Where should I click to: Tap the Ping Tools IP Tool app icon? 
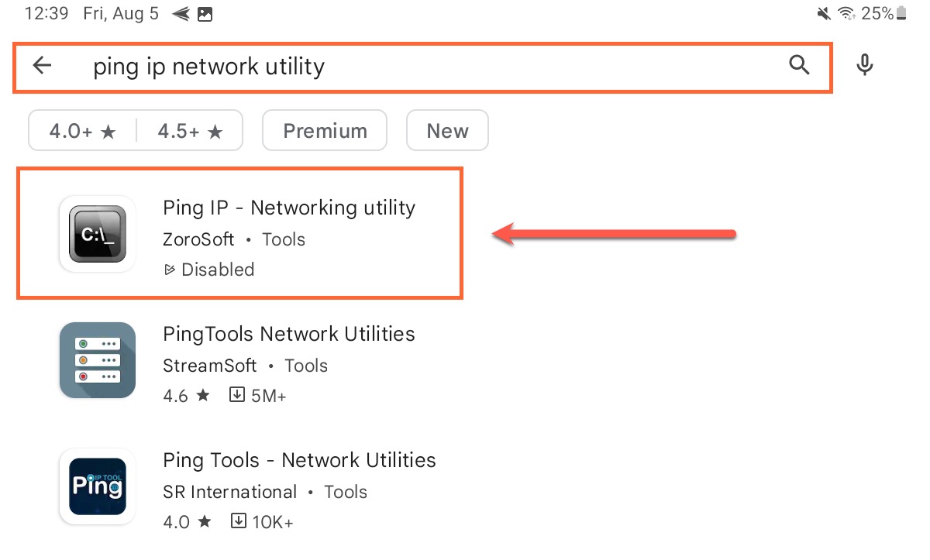click(x=98, y=486)
